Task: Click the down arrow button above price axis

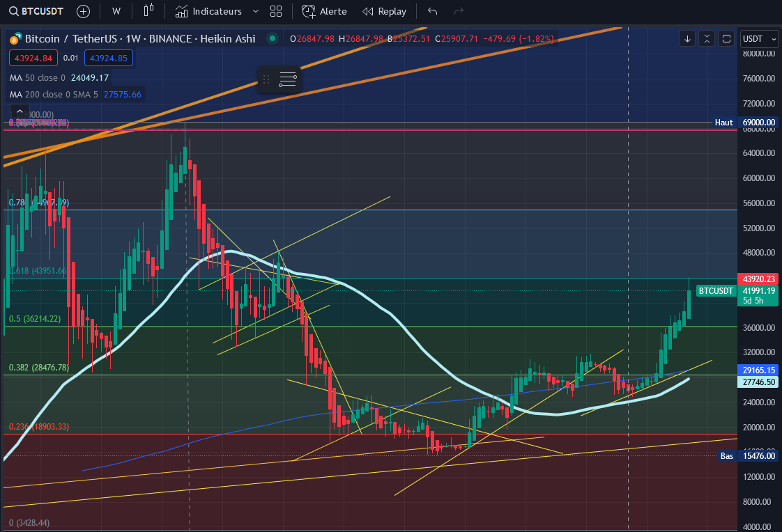Action: [x=687, y=38]
